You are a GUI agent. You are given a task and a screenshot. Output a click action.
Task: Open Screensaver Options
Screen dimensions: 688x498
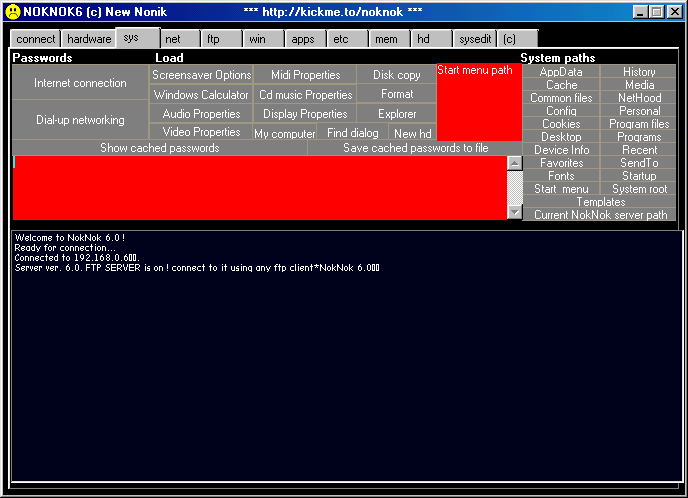coord(201,75)
